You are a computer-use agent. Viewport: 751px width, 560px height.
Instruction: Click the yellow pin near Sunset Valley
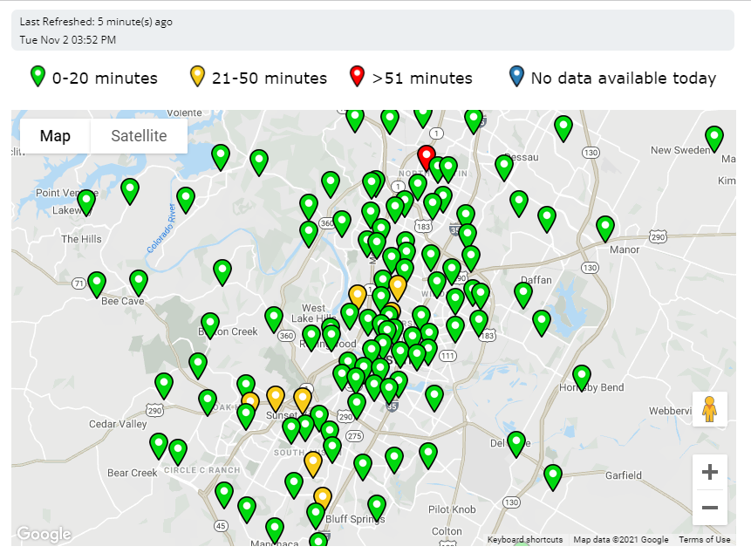click(277, 397)
